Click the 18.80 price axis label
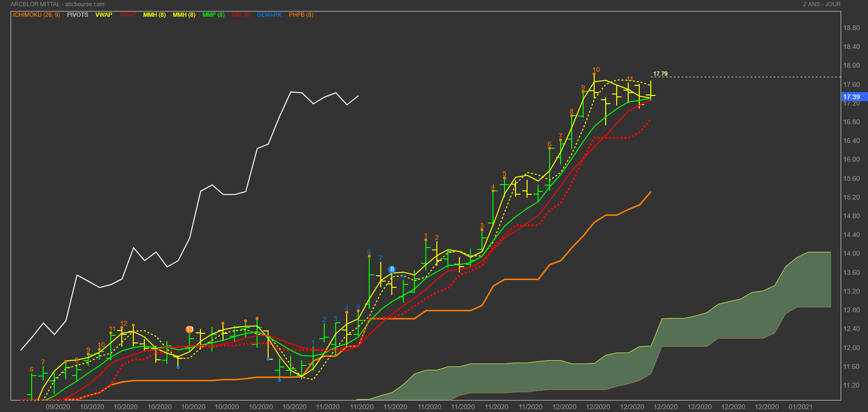Screen dimensions: 868x412 (851, 28)
